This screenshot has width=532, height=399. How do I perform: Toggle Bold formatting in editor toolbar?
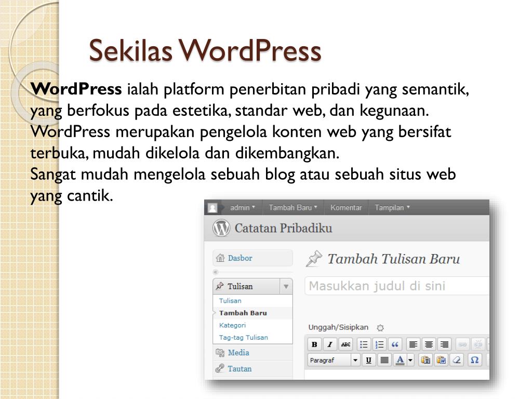pos(314,344)
